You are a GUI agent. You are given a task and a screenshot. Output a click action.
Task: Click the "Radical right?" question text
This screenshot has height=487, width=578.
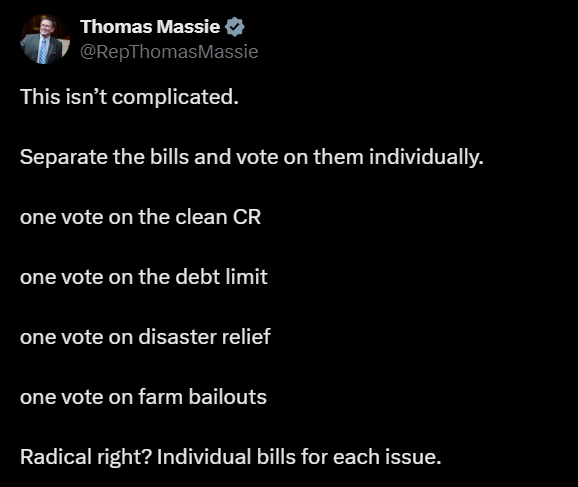click(86, 457)
